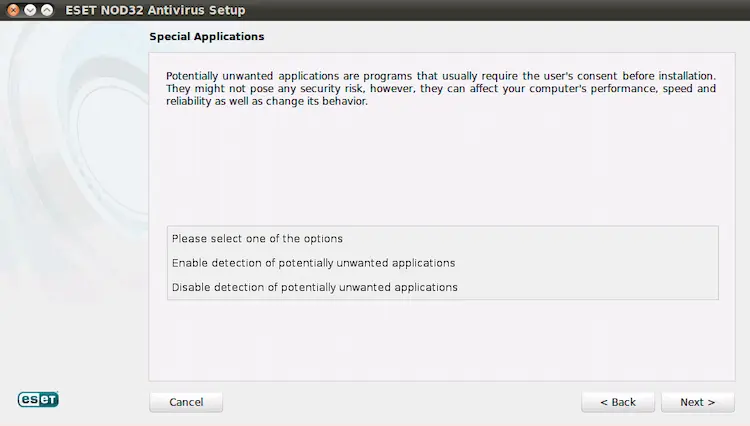Click the description line starting 'Potentially unwanted applications'
This screenshot has width=750, height=426.
(x=441, y=76)
